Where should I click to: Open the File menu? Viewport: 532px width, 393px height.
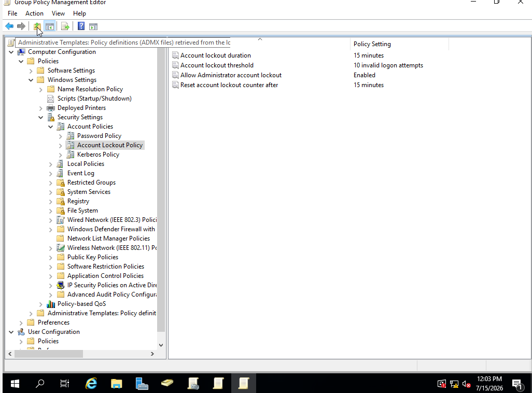[x=12, y=13]
